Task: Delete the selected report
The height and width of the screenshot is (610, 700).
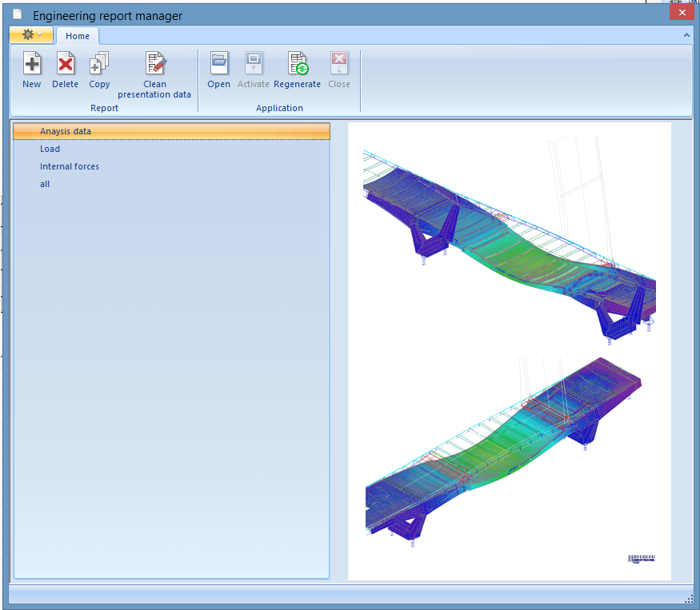Action: click(65, 70)
